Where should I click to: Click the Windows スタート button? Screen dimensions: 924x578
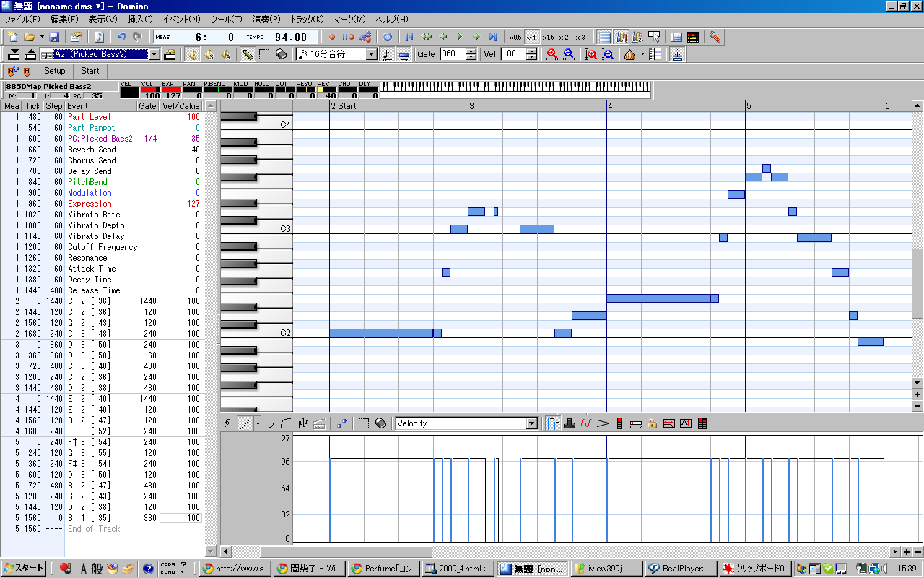coord(25,569)
